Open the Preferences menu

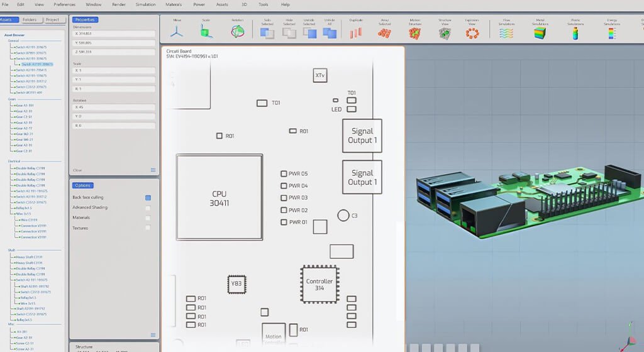(65, 4)
